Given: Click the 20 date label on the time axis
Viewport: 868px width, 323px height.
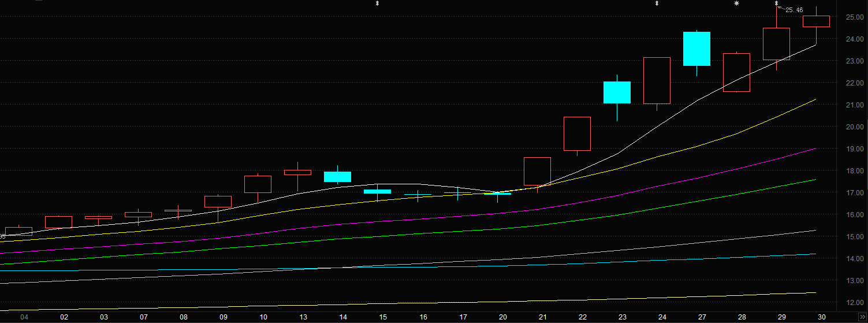Looking at the screenshot, I should tap(502, 317).
